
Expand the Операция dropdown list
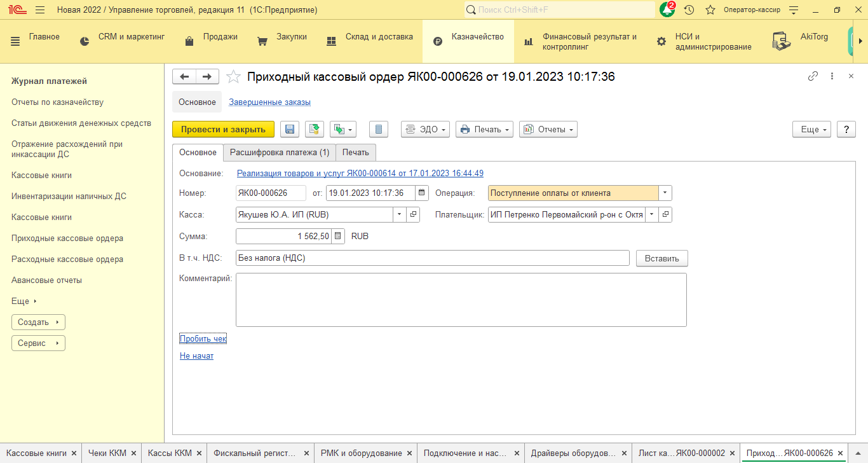(665, 193)
